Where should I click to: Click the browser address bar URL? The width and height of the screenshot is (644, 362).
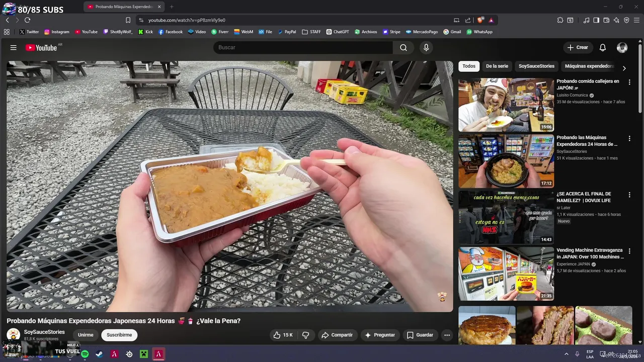point(187,20)
